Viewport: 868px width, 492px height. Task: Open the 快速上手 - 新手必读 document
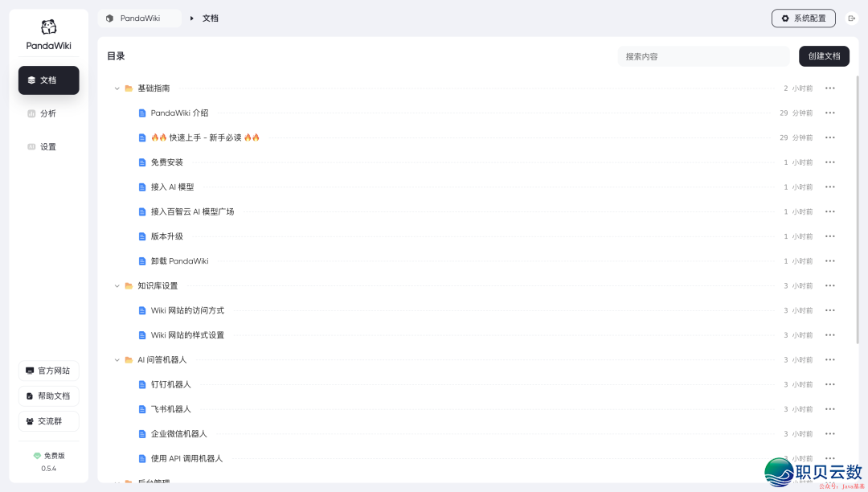[x=205, y=137]
